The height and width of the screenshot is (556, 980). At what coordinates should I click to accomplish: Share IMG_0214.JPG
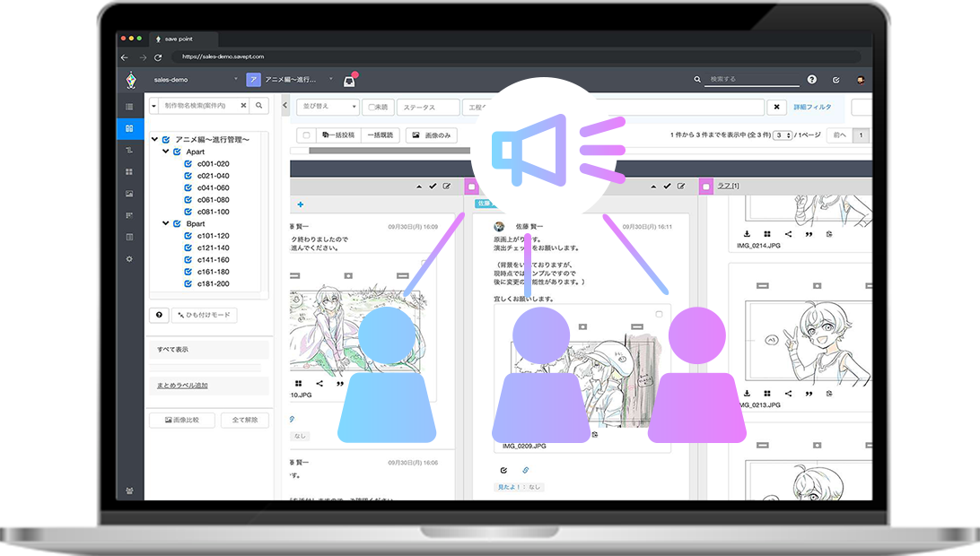point(788,234)
